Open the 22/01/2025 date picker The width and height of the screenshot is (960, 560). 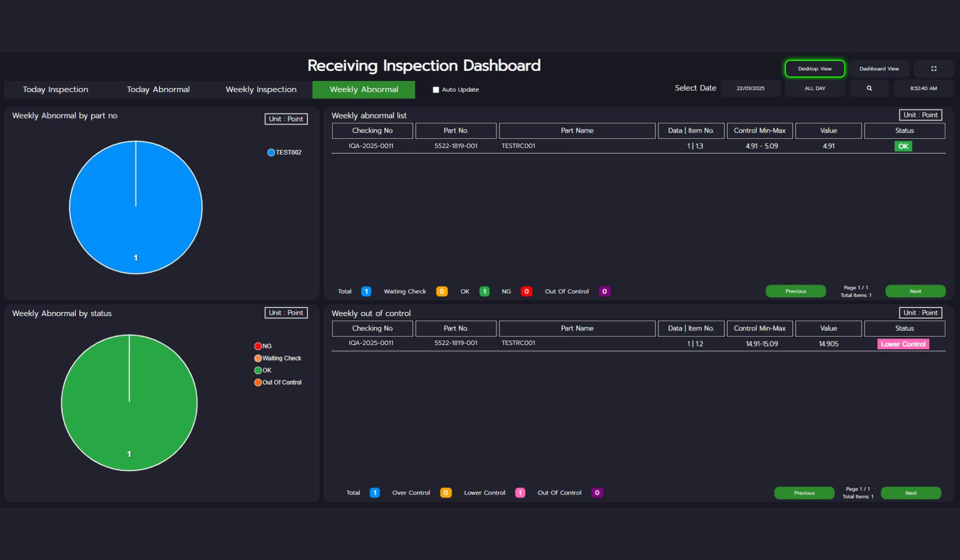(750, 88)
